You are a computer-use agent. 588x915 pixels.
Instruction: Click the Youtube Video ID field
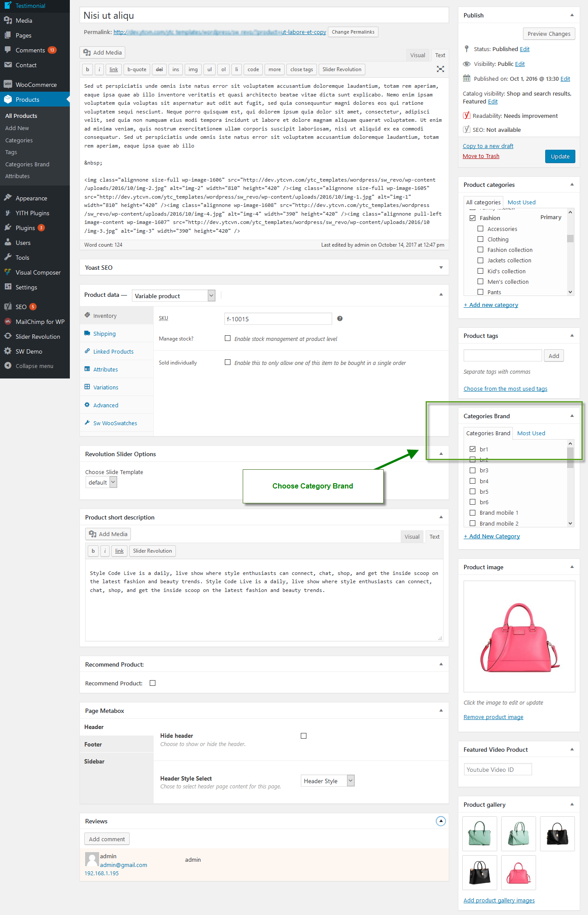coord(498,769)
